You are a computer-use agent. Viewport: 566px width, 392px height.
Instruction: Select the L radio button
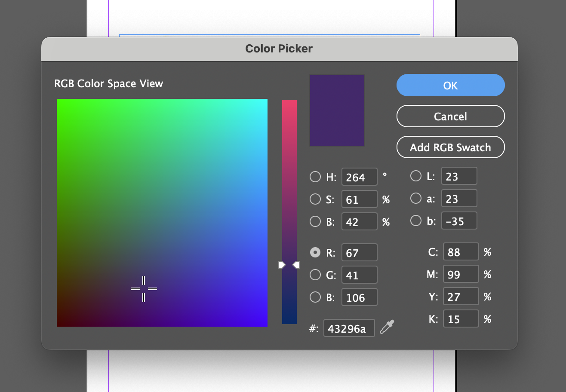click(416, 176)
